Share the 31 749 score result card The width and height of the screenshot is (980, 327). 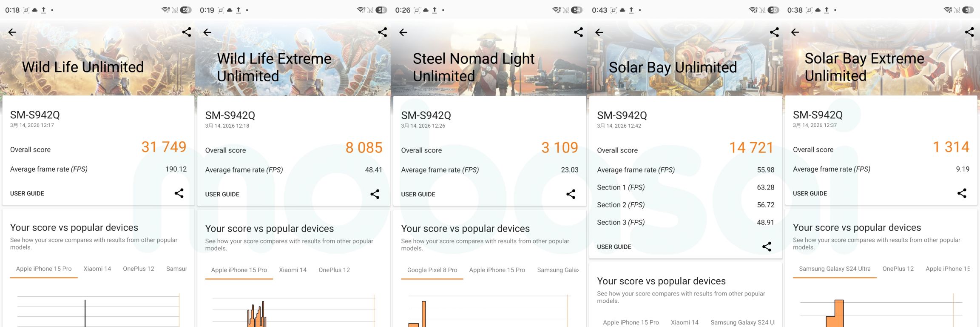(179, 193)
